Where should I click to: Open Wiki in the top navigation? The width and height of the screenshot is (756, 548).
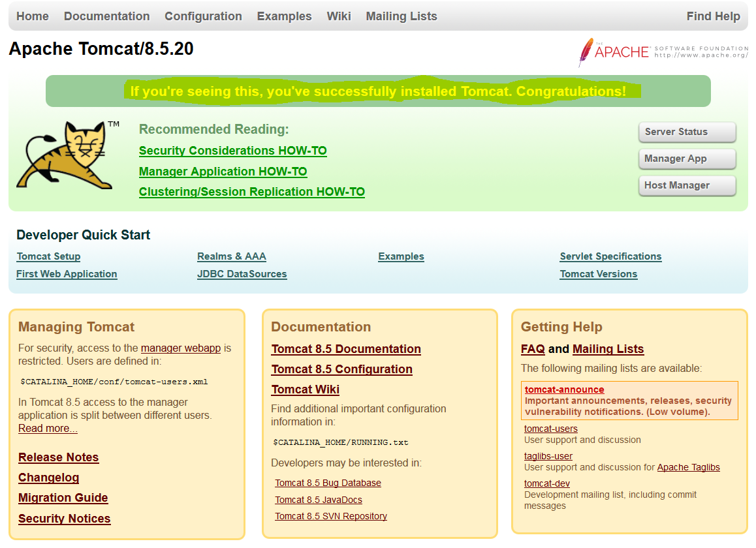[x=338, y=16]
